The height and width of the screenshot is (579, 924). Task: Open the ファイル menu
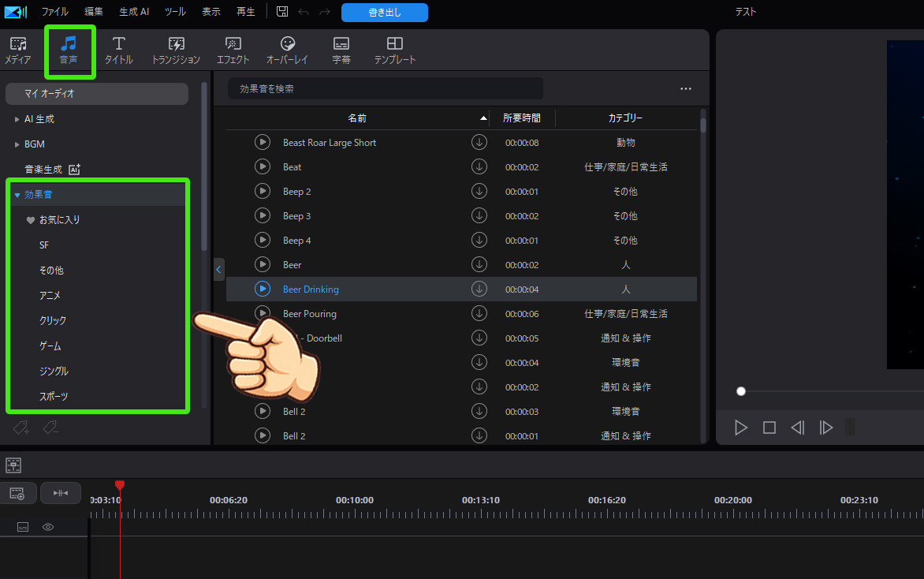click(x=54, y=11)
